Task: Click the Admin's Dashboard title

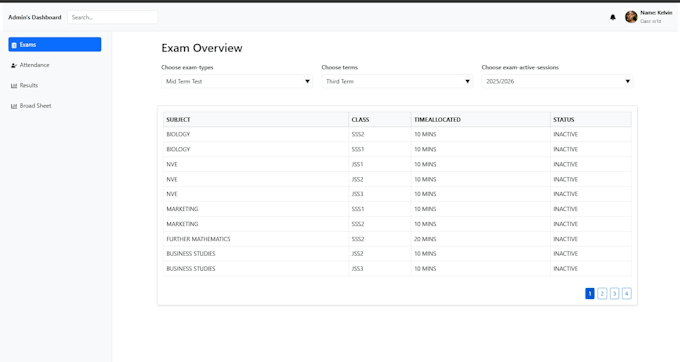Action: pos(35,17)
